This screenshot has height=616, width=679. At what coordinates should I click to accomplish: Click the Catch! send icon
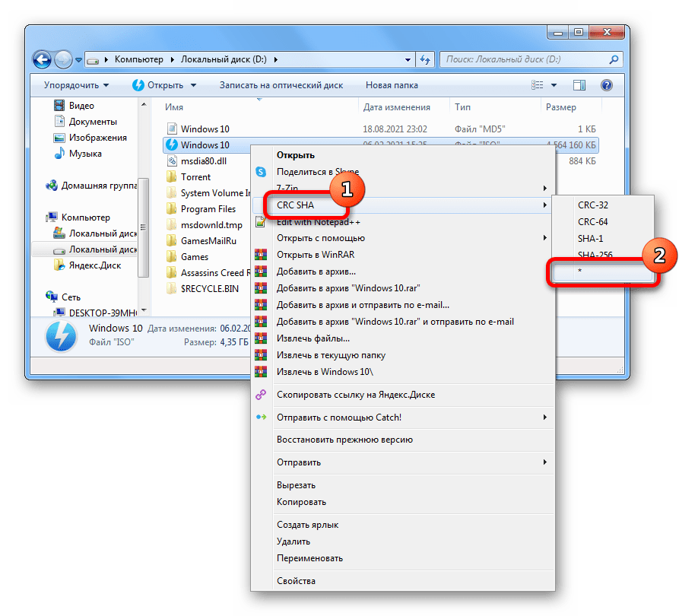click(261, 418)
